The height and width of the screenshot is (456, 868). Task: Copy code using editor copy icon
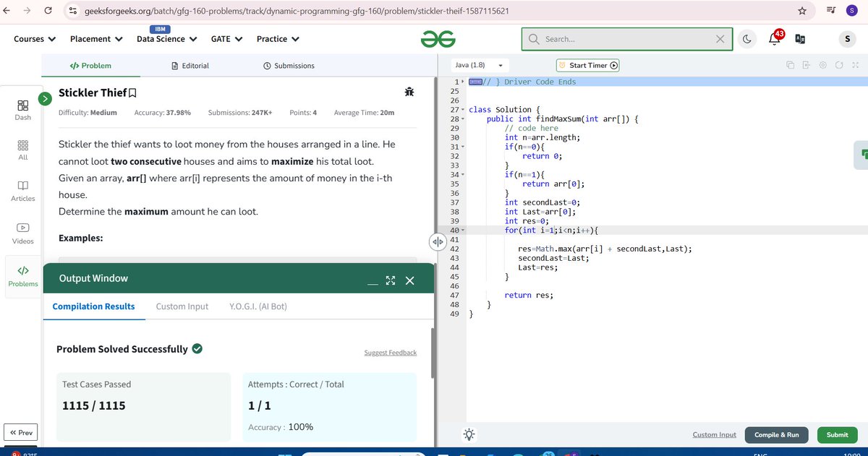pyautogui.click(x=791, y=65)
